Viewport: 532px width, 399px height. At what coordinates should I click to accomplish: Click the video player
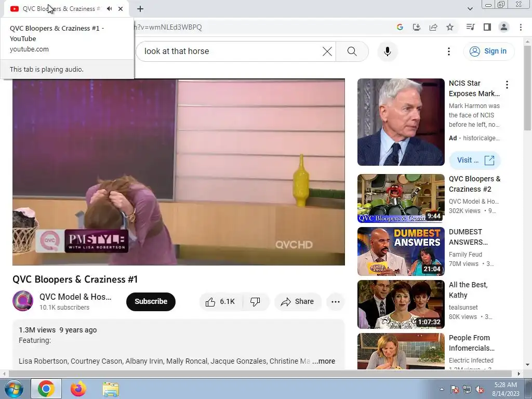(x=179, y=172)
